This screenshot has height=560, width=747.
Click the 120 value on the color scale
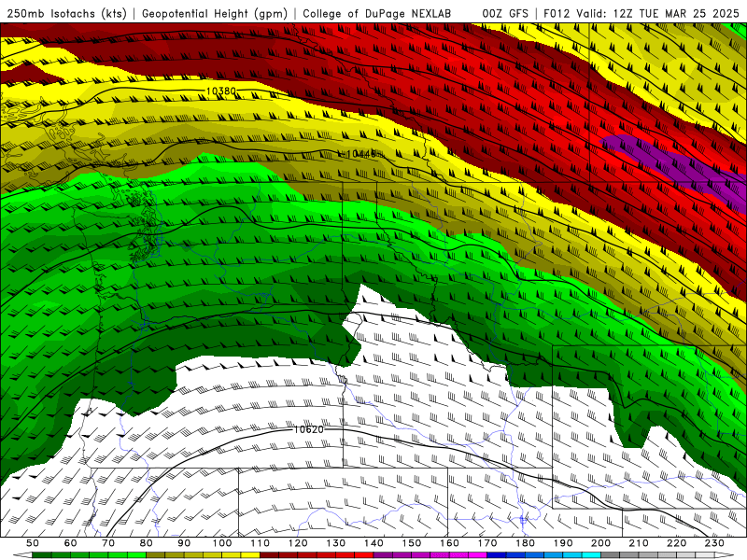(298, 543)
